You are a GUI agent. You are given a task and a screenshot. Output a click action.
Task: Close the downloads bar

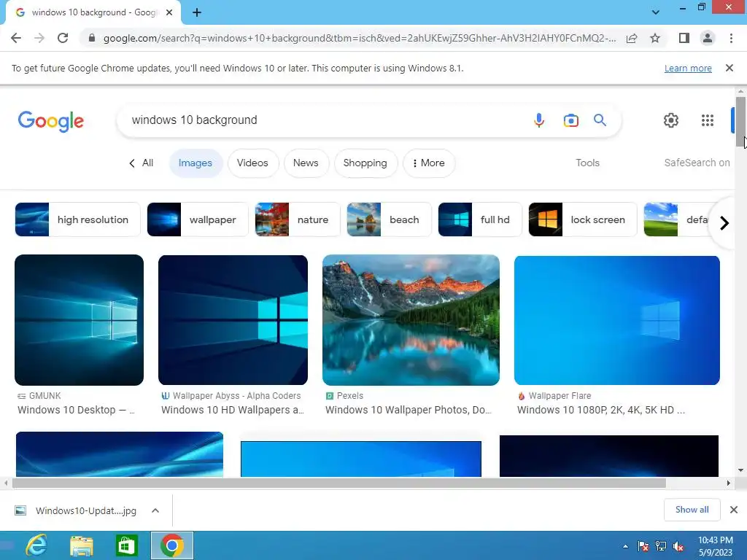[x=734, y=510]
